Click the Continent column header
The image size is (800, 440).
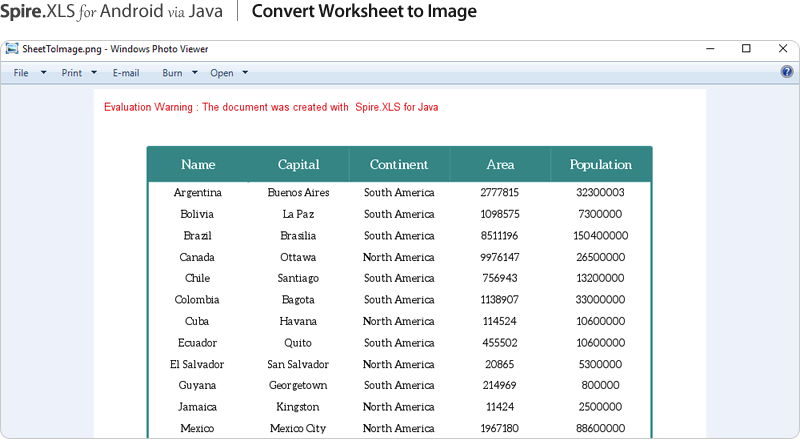tap(399, 165)
